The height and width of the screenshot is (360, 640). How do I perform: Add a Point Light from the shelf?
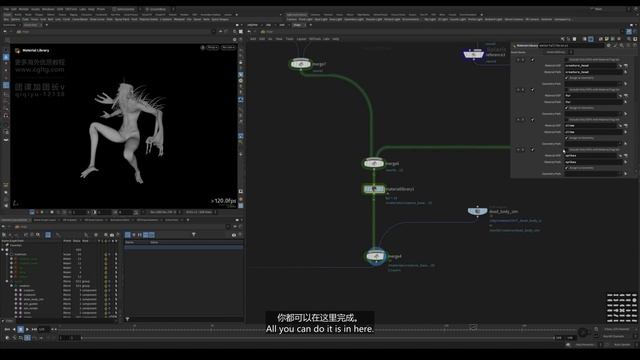click(x=305, y=19)
